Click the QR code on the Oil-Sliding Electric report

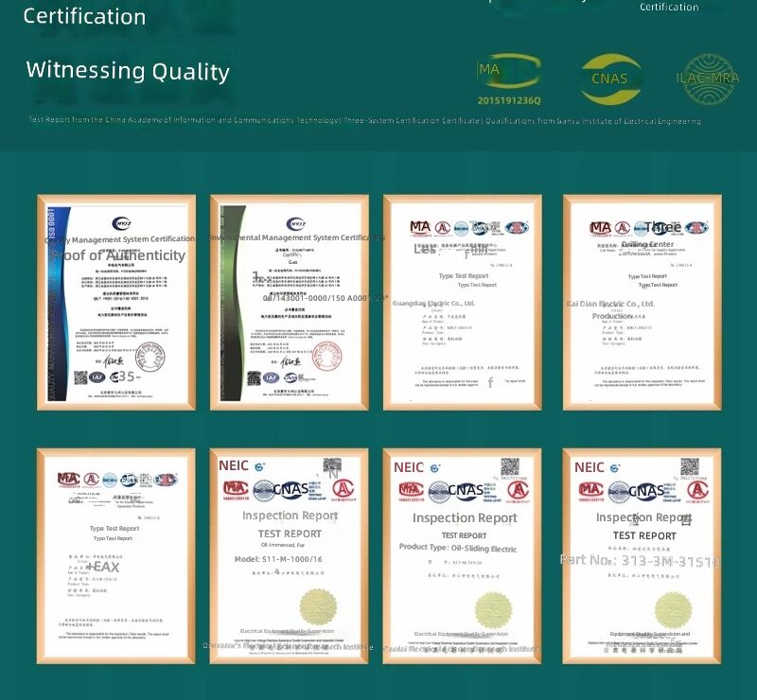tap(510, 466)
